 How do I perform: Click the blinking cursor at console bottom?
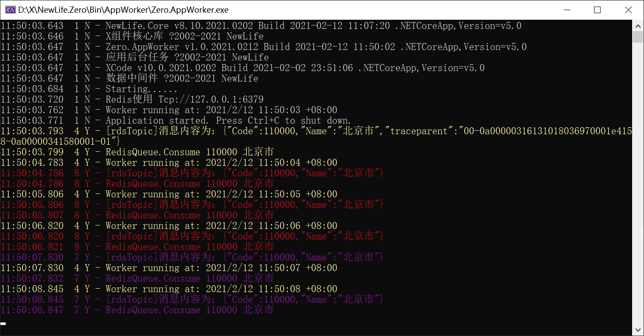pos(3,324)
